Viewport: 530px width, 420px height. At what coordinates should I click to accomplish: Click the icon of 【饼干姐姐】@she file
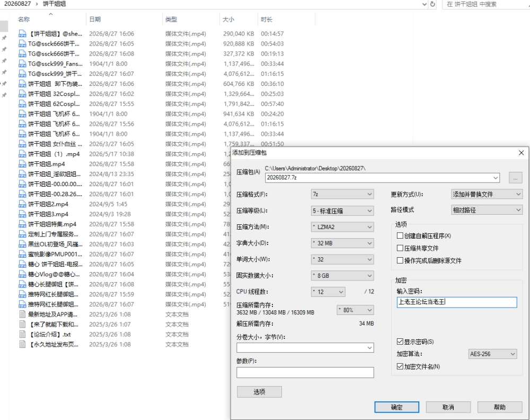(22, 34)
